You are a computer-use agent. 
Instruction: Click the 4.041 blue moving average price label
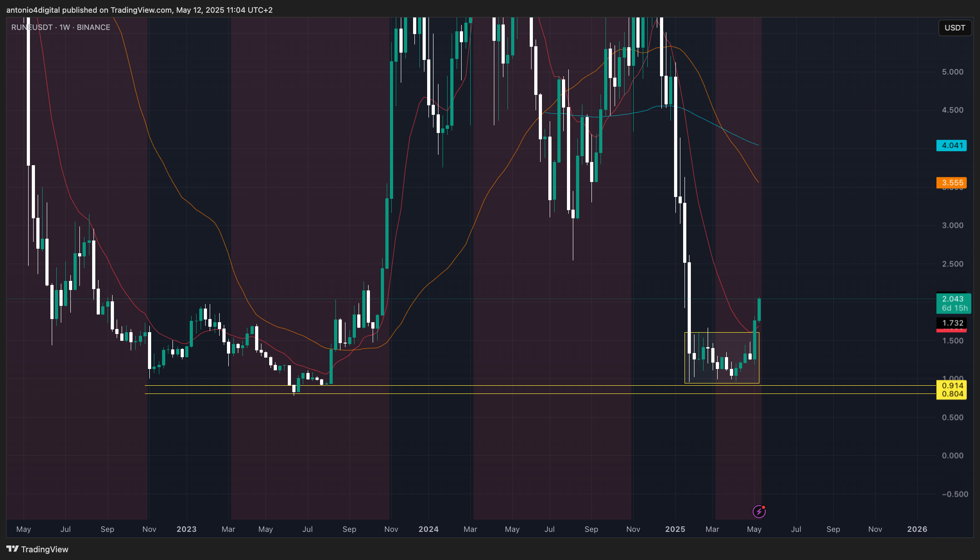(951, 146)
